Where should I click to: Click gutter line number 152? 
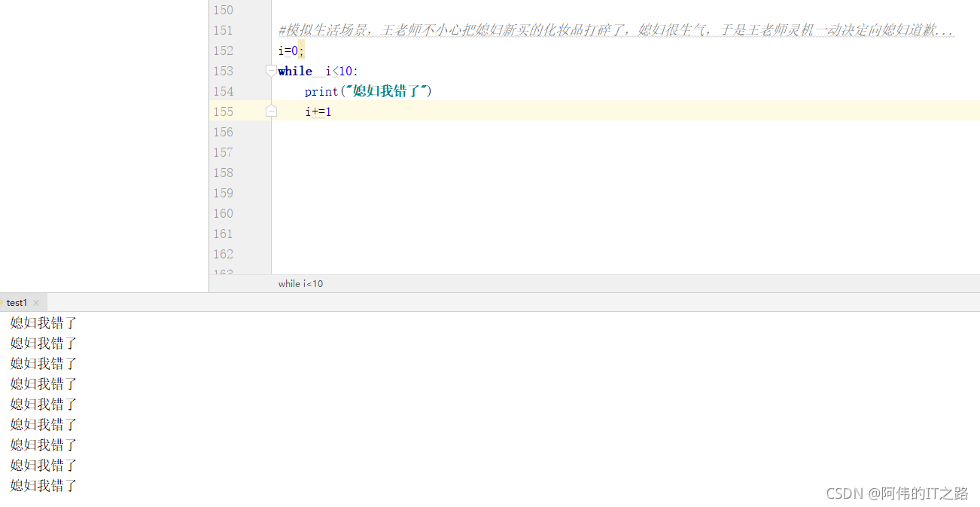coord(224,51)
